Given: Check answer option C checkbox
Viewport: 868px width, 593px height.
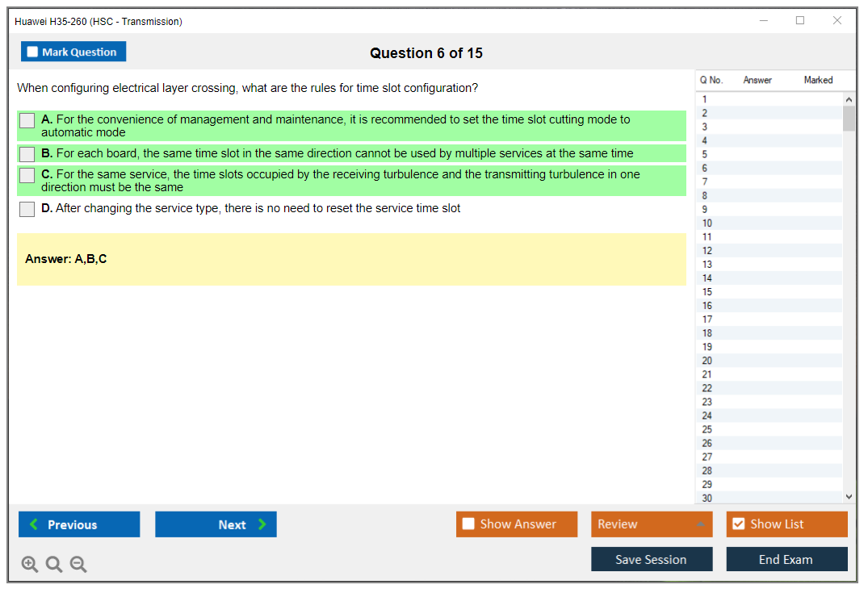Looking at the screenshot, I should tap(27, 175).
